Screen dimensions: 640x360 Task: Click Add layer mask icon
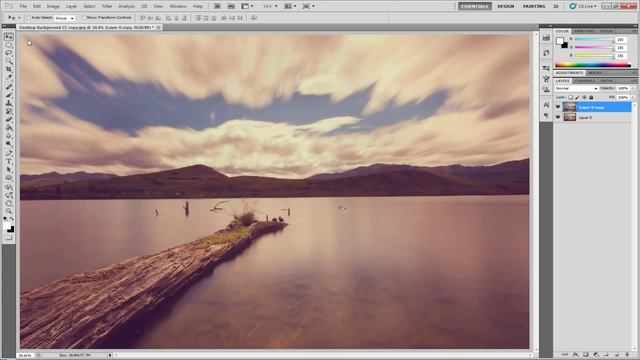tap(586, 355)
